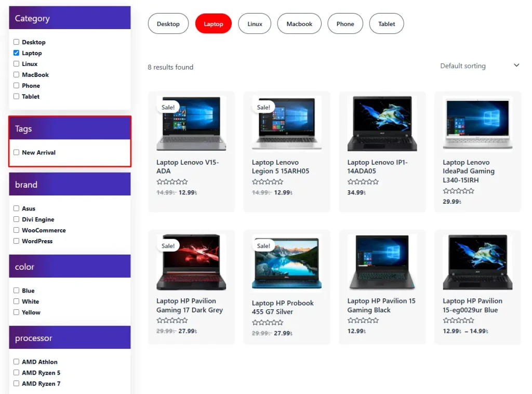Click the star rating under Lenovo V15-ADA
Image resolution: width=532 pixels, height=394 pixels.
tap(172, 182)
